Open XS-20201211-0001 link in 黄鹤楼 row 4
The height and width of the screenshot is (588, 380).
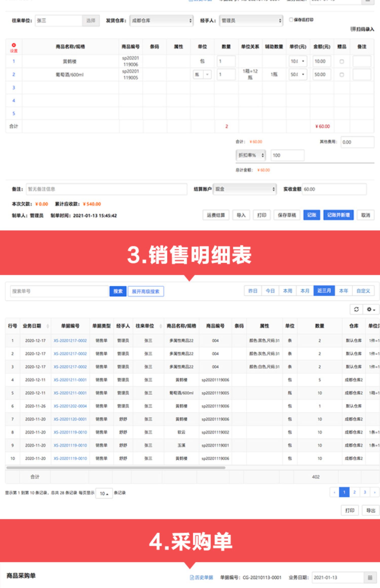point(70,380)
